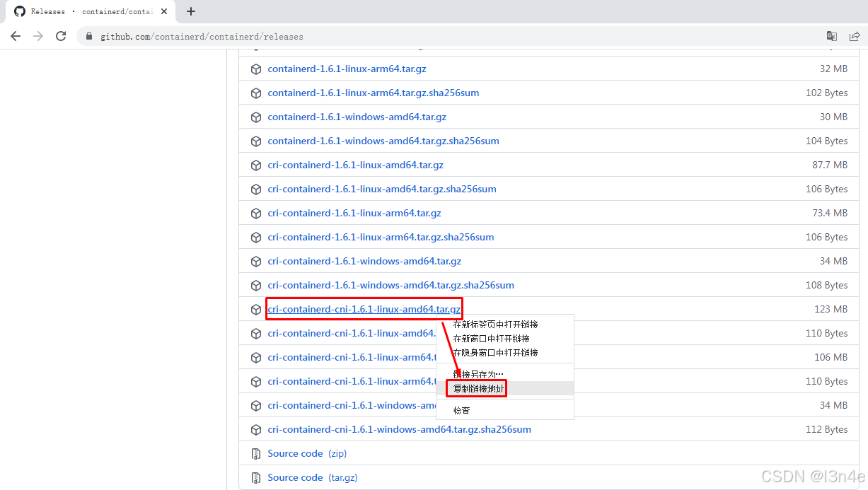Viewport: 868px width, 490px height.
Task: Choose 在新标签页中打开链接 from context menu
Action: point(504,325)
